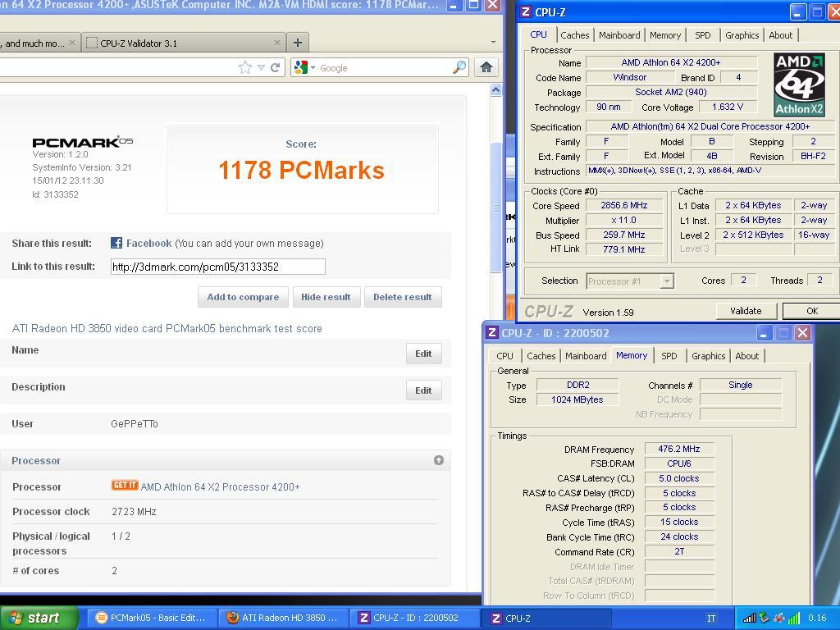Open Mainboard tab in top CPU-Z
The height and width of the screenshot is (630, 840).
tap(619, 35)
